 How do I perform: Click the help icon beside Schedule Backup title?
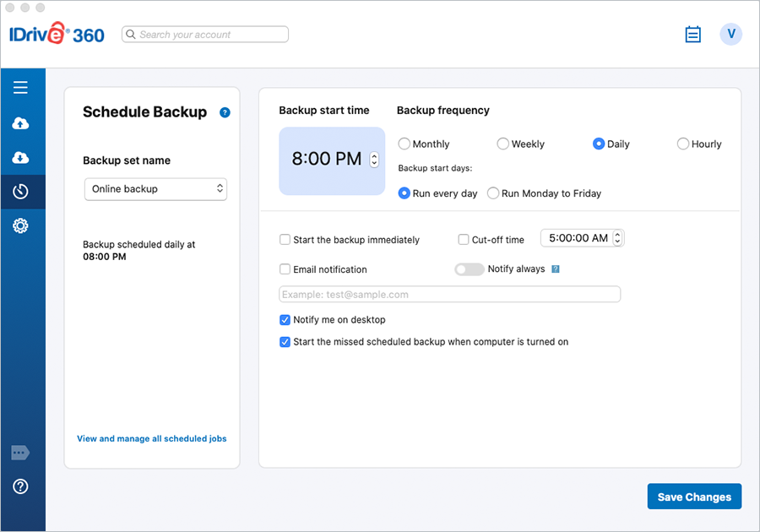225,112
